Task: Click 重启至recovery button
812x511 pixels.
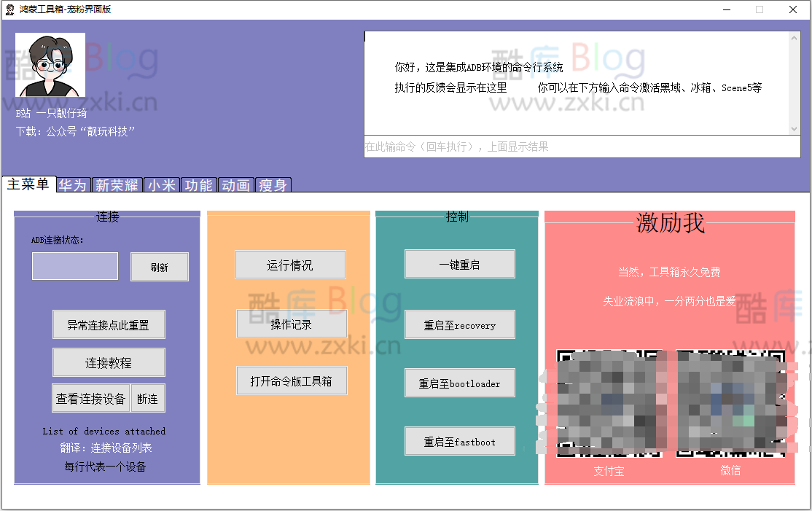Action: (459, 324)
